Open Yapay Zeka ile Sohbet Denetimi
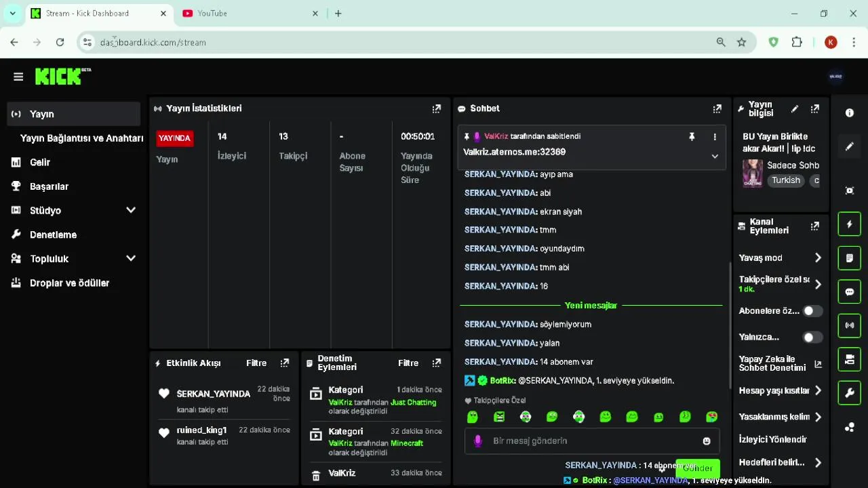This screenshot has height=488, width=868. [x=780, y=364]
